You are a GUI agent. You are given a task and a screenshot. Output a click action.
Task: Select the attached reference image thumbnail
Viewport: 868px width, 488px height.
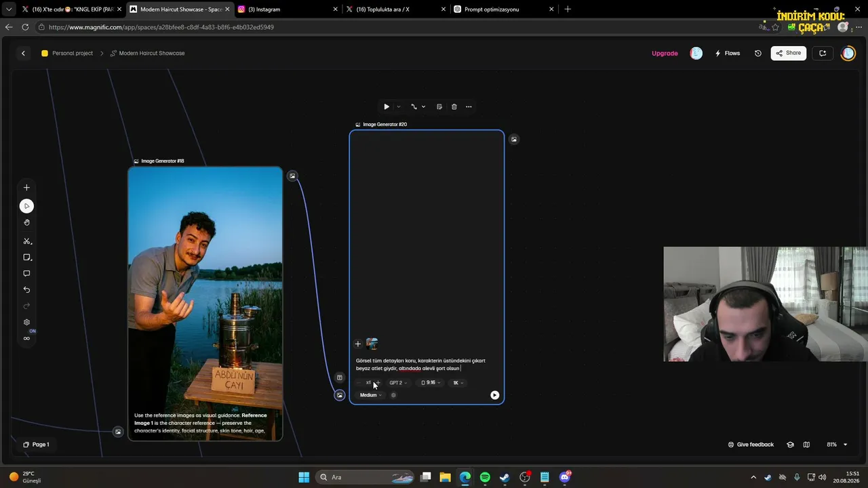click(x=372, y=344)
